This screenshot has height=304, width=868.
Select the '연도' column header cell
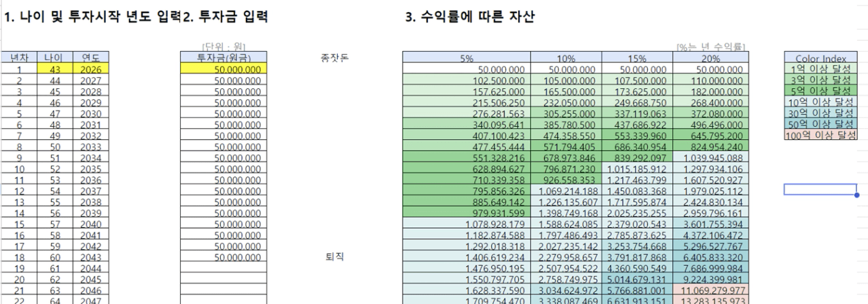tap(90, 58)
